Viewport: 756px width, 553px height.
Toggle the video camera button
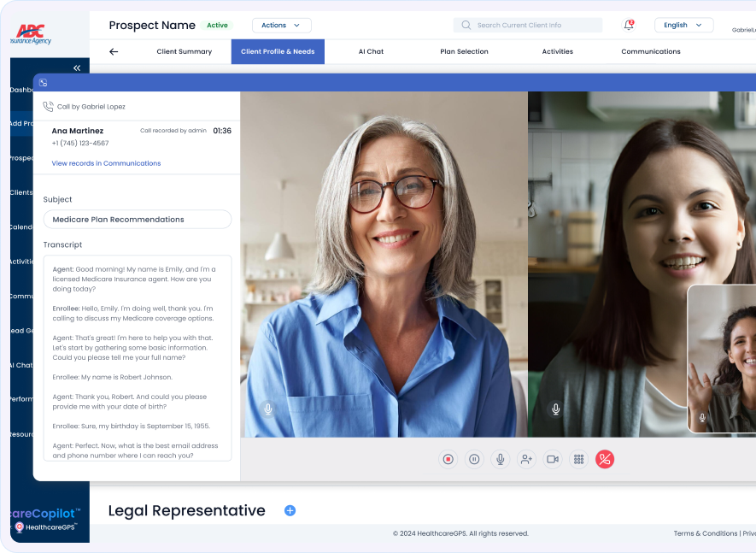[x=553, y=459]
